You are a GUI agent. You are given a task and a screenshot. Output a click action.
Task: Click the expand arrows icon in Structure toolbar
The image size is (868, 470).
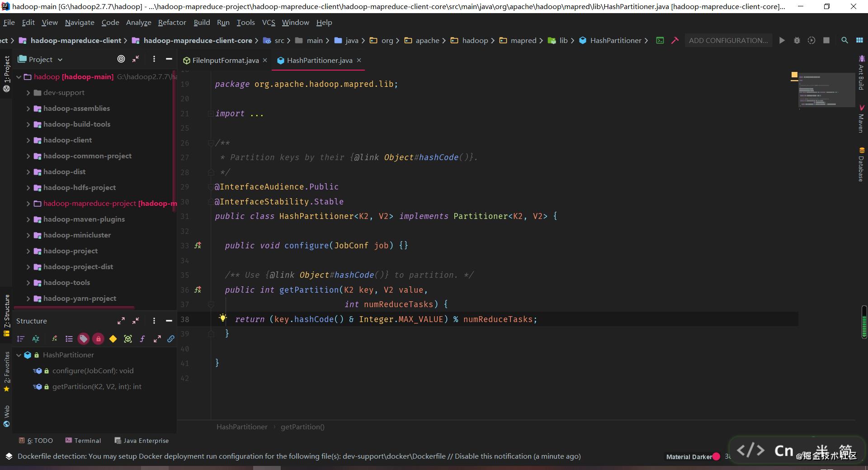click(157, 339)
